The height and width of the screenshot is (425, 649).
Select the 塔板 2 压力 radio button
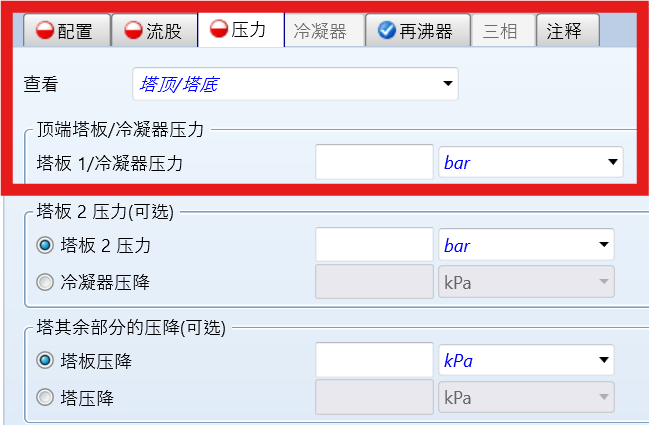coord(45,244)
